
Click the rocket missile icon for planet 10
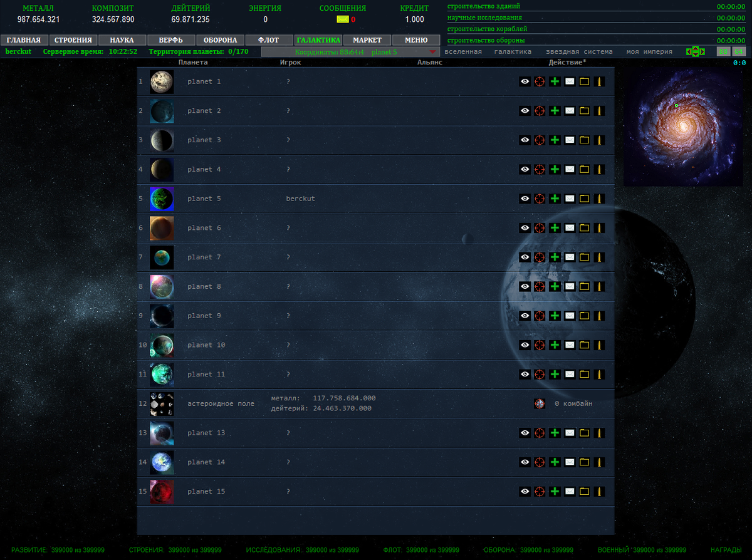point(600,345)
